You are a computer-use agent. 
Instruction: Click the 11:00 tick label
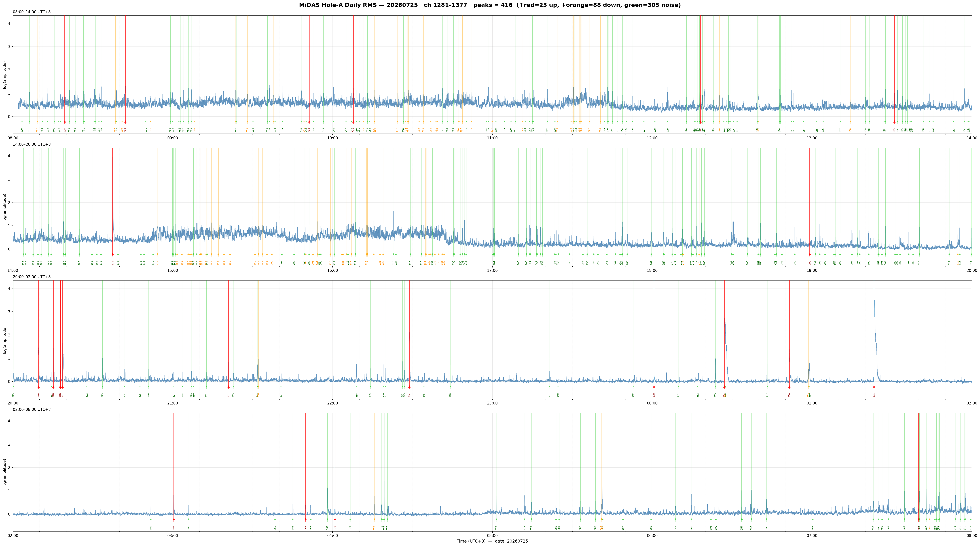pos(492,138)
